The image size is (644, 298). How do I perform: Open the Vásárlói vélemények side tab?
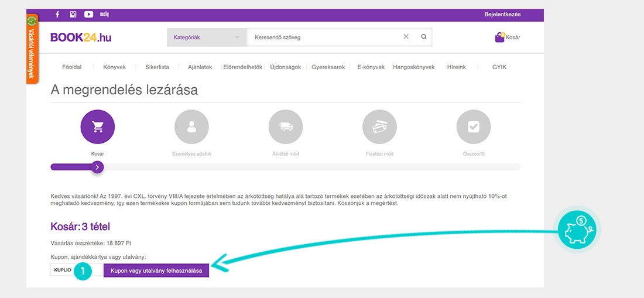click(32, 49)
